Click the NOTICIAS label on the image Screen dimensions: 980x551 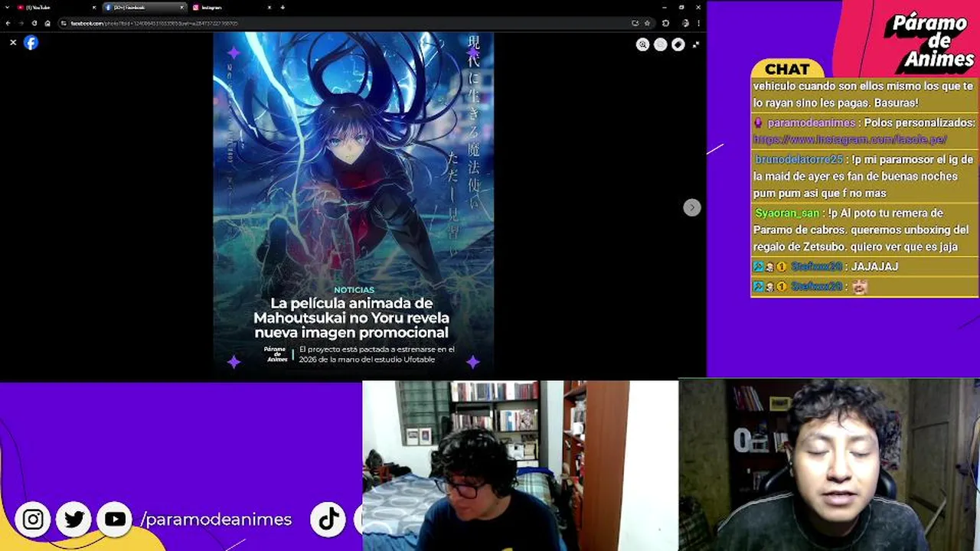tap(354, 290)
